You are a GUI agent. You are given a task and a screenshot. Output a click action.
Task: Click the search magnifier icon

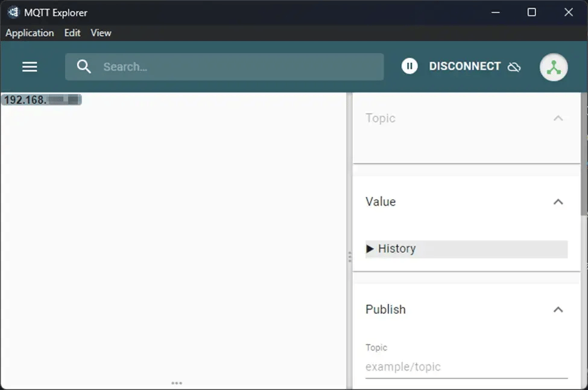[84, 66]
